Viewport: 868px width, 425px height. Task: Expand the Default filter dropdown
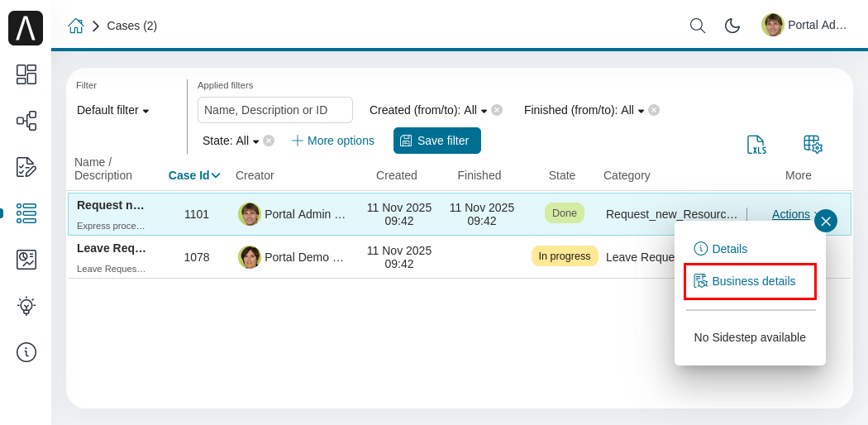[x=113, y=110]
